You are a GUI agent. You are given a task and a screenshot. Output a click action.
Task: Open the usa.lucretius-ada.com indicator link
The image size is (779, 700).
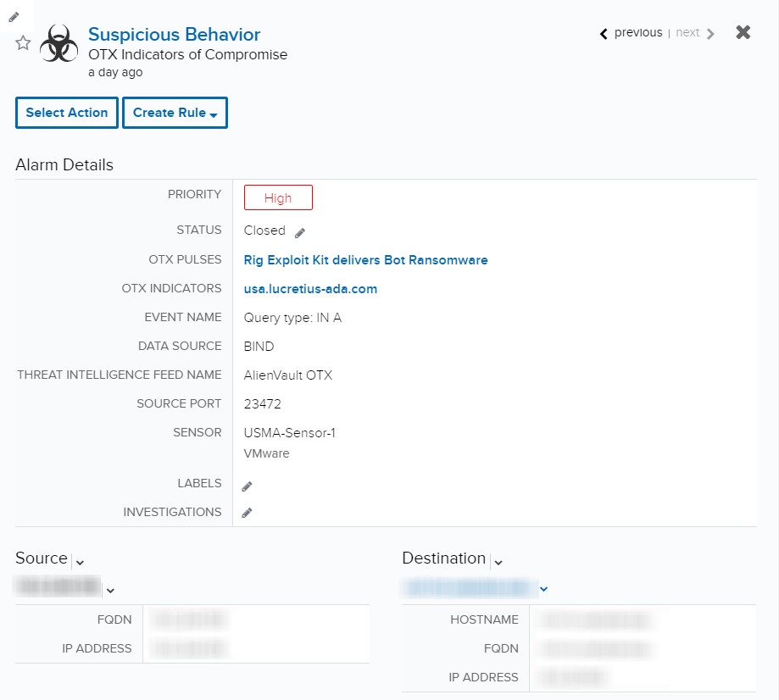tap(309, 288)
